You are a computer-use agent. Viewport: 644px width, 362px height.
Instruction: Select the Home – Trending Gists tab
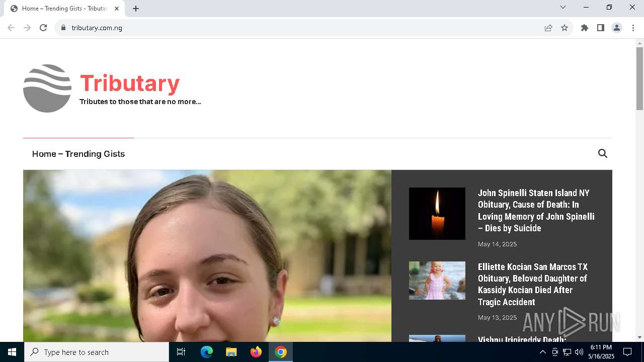(64, 9)
